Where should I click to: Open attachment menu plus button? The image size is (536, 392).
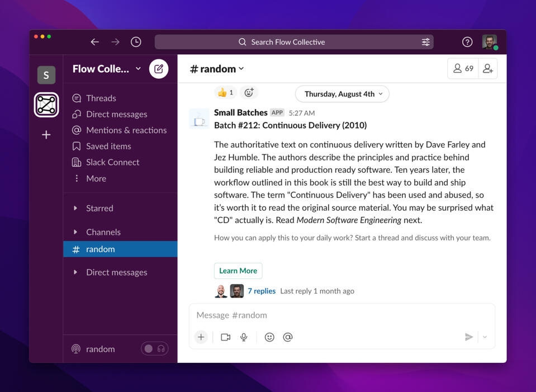click(x=201, y=337)
